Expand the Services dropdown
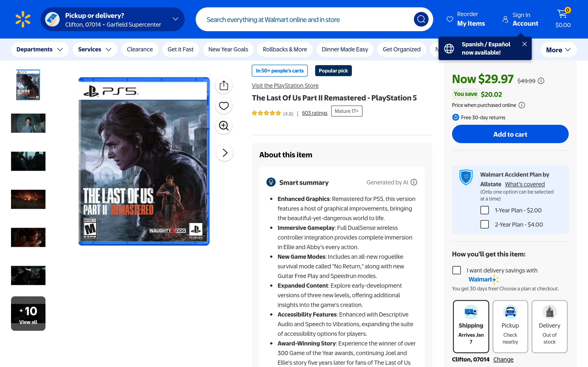 coord(95,50)
